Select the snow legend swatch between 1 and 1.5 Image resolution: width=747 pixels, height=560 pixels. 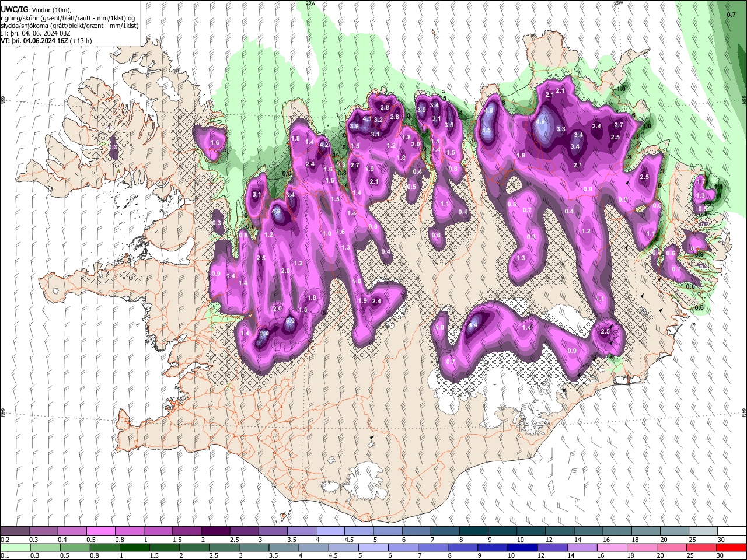pos(158,531)
